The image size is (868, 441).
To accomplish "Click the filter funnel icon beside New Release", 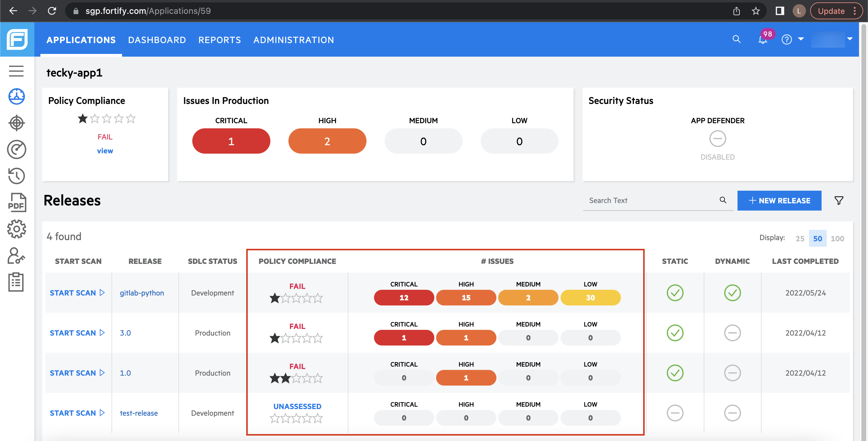I will click(839, 200).
